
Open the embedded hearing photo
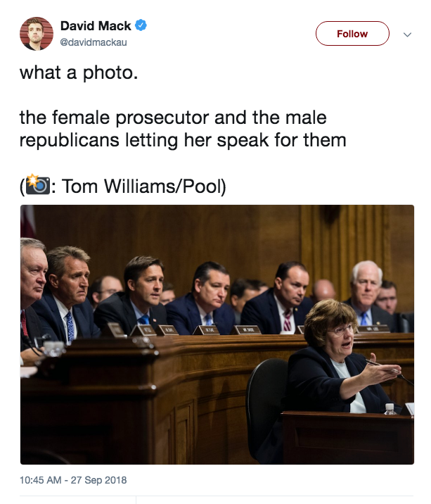click(217, 334)
